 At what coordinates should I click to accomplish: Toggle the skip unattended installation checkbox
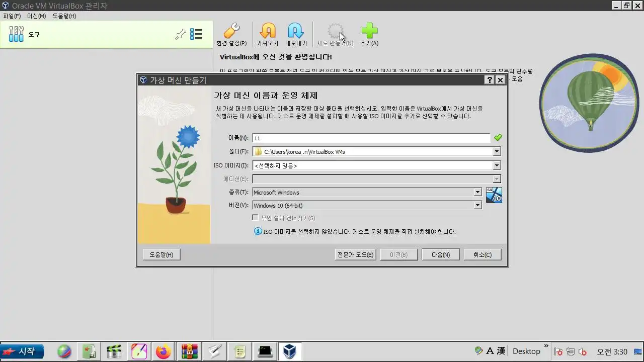click(x=256, y=218)
